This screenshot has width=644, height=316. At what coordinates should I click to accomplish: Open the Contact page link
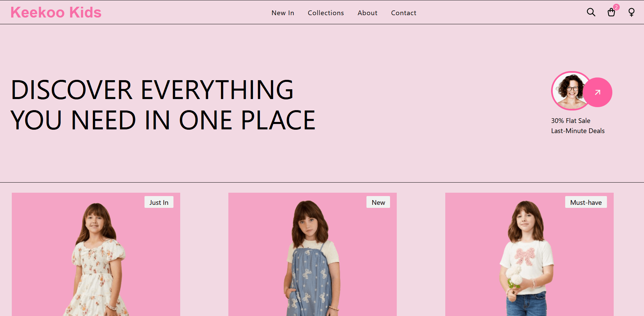(x=404, y=13)
